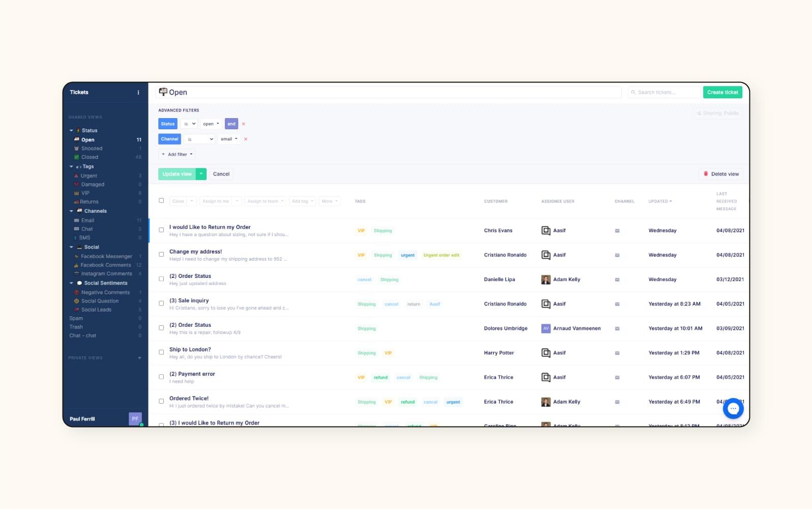Check Dolores Umbridge's Order Status ticket
The image size is (812, 509).
coord(161,328)
